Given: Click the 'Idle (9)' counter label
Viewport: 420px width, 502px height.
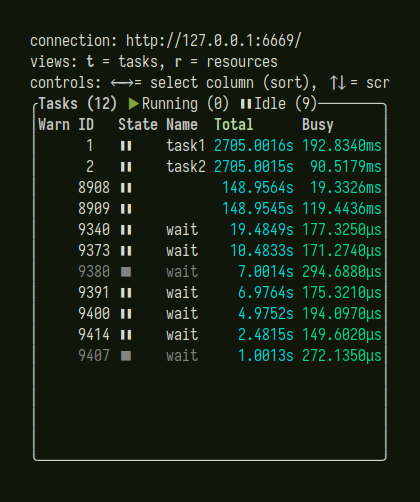Looking at the screenshot, I should pos(286,104).
